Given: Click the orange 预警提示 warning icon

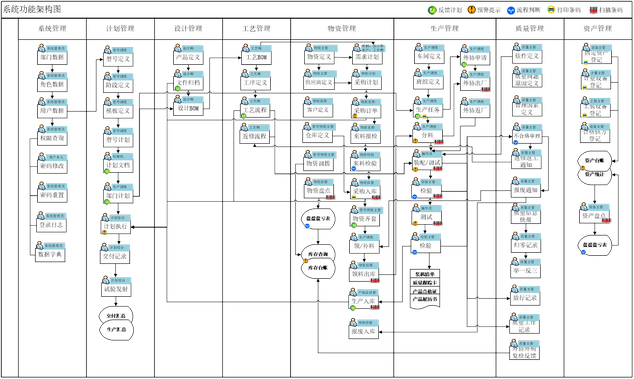Looking at the screenshot, I should click(471, 9).
